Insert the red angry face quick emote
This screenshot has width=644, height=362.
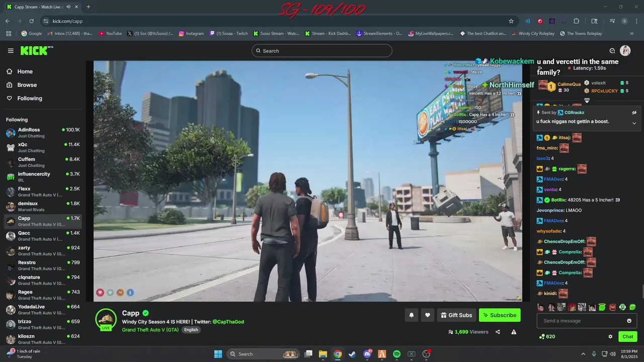[x=612, y=307]
